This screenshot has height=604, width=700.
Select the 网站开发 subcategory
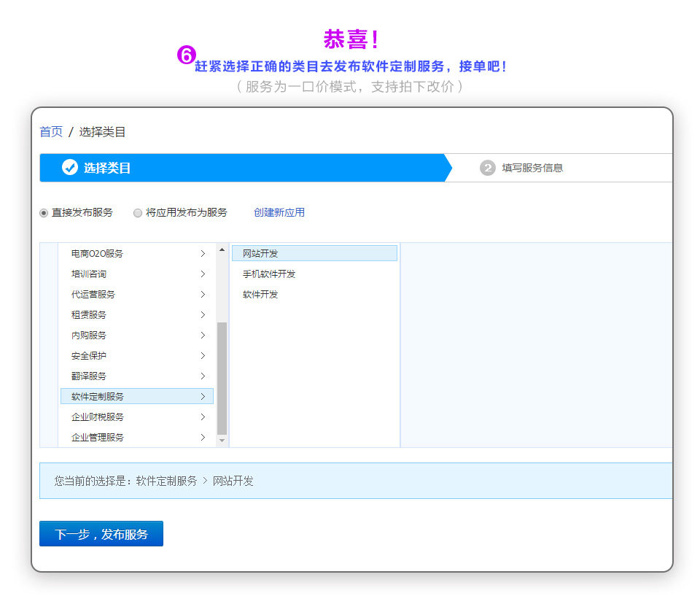(x=314, y=253)
